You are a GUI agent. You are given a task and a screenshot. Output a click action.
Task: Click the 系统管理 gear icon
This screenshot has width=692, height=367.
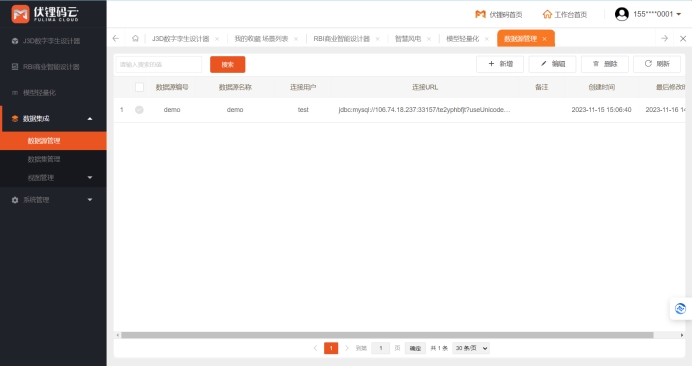[x=15, y=200]
